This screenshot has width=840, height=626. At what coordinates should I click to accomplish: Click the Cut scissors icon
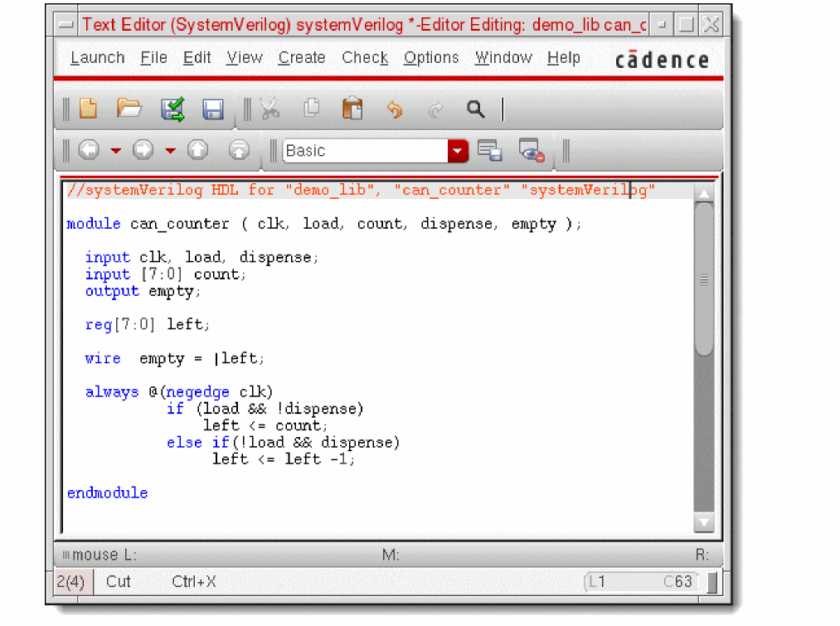269,109
